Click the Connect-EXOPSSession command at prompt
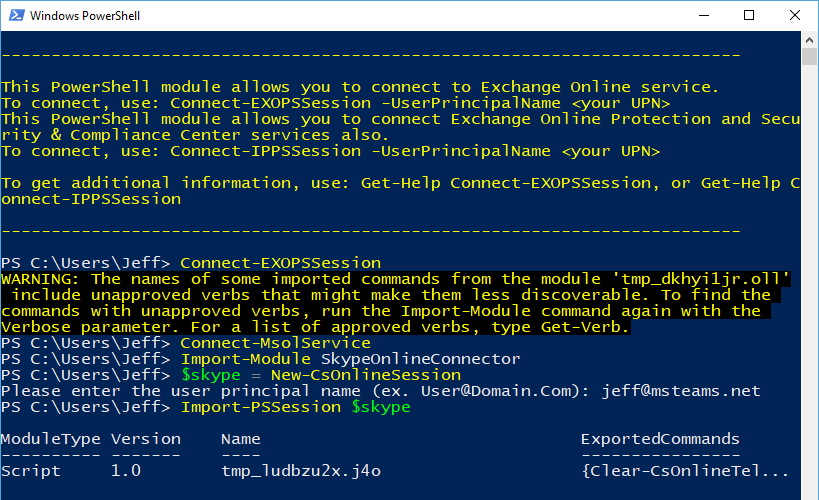 (280, 263)
